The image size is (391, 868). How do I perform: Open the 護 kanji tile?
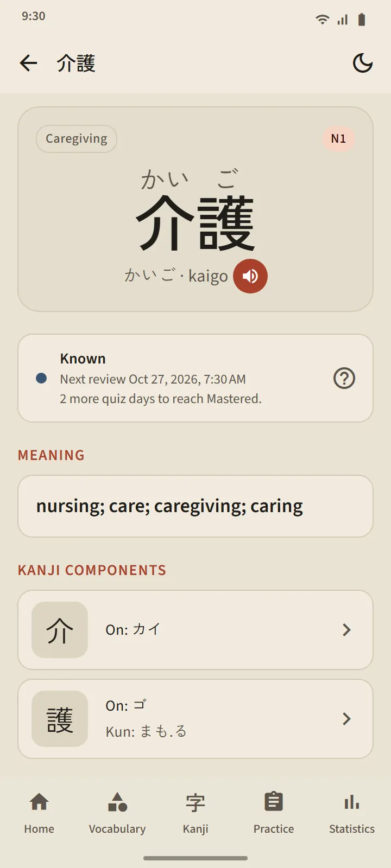pyautogui.click(x=60, y=719)
